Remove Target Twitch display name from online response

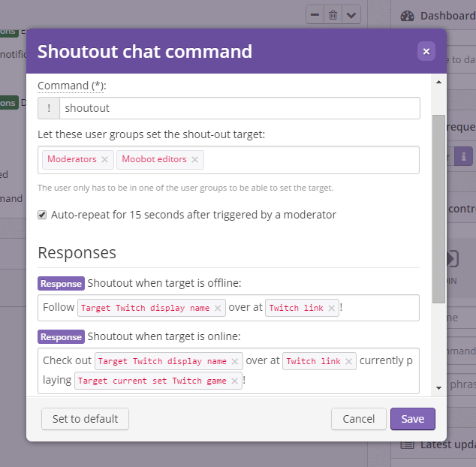pos(235,361)
